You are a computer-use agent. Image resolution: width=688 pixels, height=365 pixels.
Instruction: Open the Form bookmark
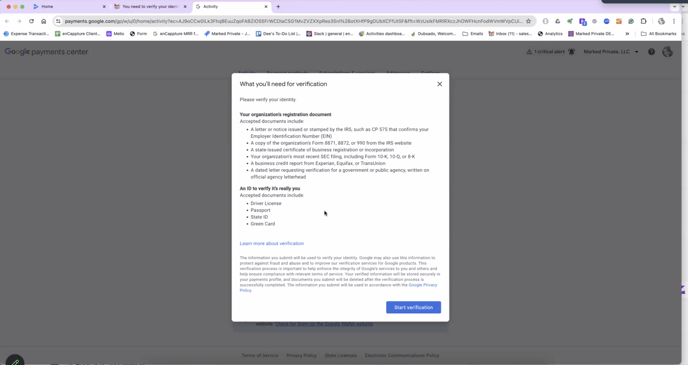(138, 34)
